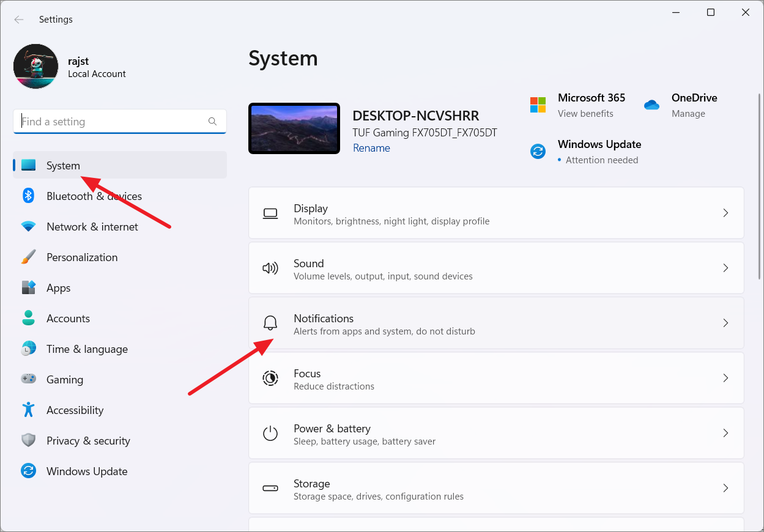Click the Storage drive icon
764x532 pixels.
tap(270, 489)
